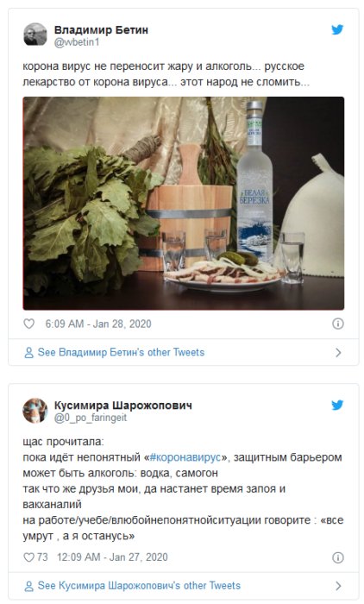The height and width of the screenshot is (604, 364).
Task: Open the vodka and sauna photo
Action: click(x=184, y=204)
